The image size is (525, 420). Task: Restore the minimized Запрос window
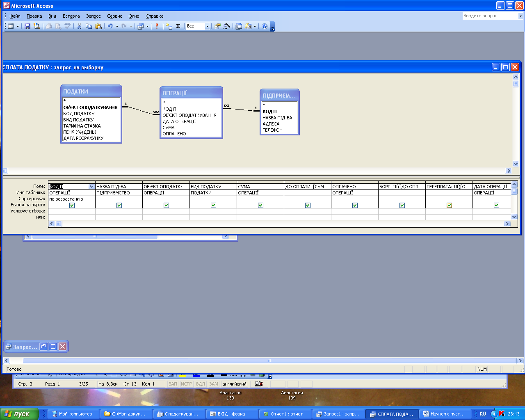point(44,347)
